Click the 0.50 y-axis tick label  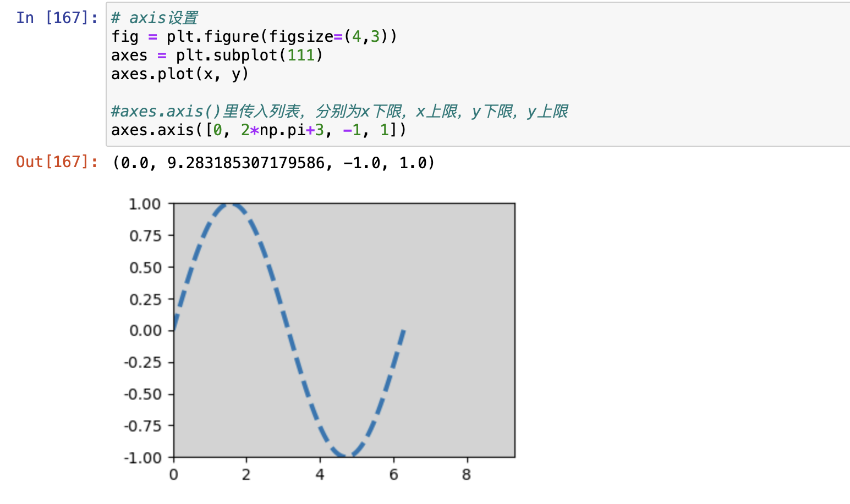145,268
